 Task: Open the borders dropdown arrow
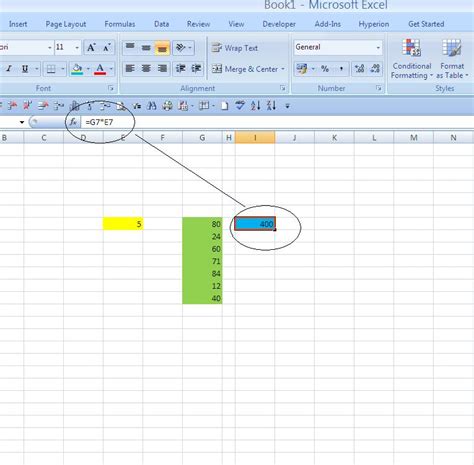tap(62, 69)
